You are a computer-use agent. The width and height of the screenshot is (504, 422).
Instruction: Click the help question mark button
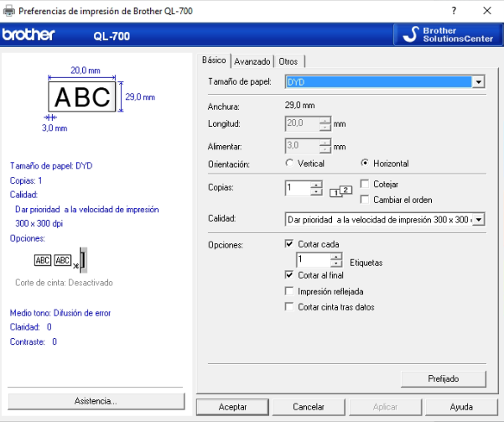(454, 11)
